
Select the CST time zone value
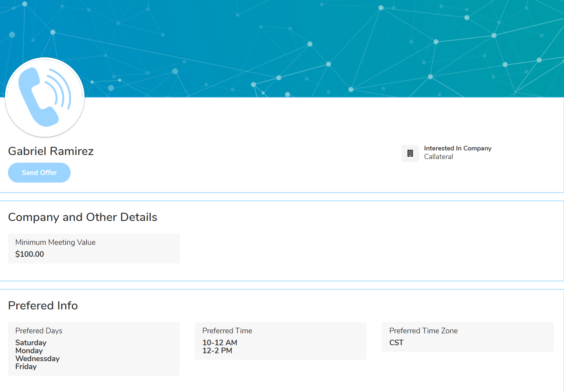pos(396,343)
